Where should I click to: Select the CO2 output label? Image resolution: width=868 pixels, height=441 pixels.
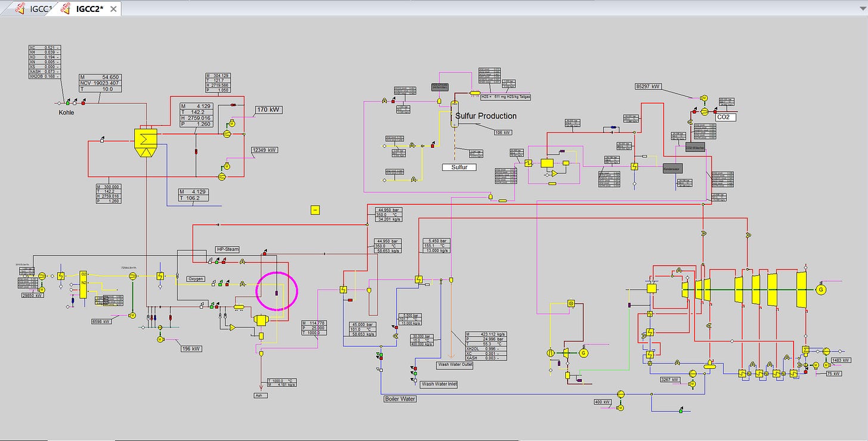point(726,117)
